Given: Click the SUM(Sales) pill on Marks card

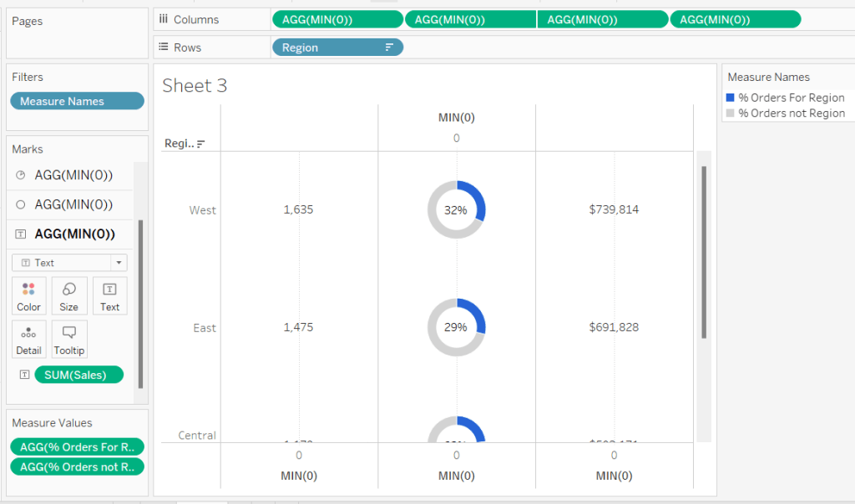Looking at the screenshot, I should click(78, 375).
